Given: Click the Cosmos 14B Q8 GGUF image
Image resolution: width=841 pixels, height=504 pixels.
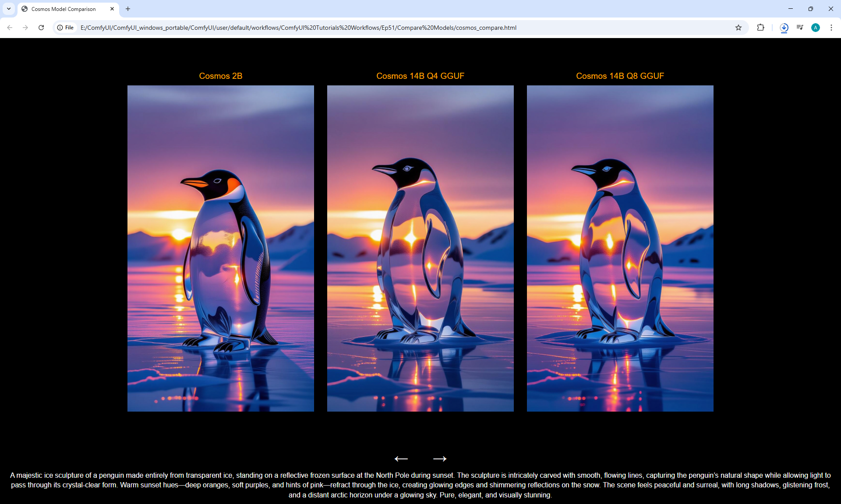Looking at the screenshot, I should tap(620, 248).
